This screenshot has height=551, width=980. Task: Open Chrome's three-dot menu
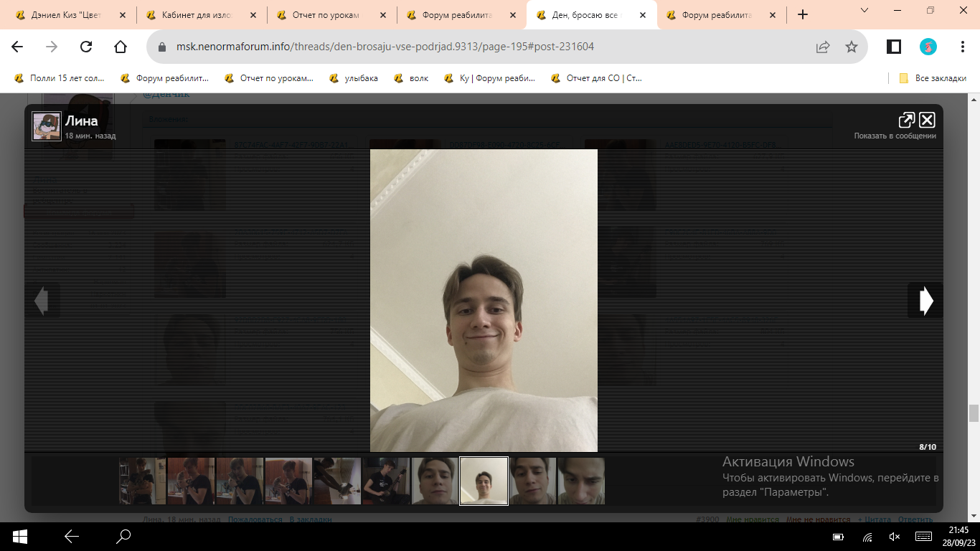pos(963,47)
